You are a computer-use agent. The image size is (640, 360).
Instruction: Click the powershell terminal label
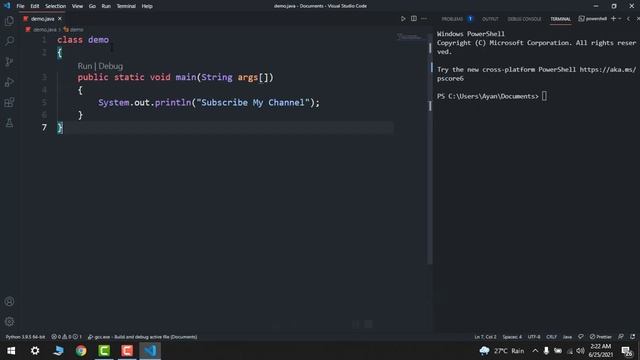click(593, 19)
